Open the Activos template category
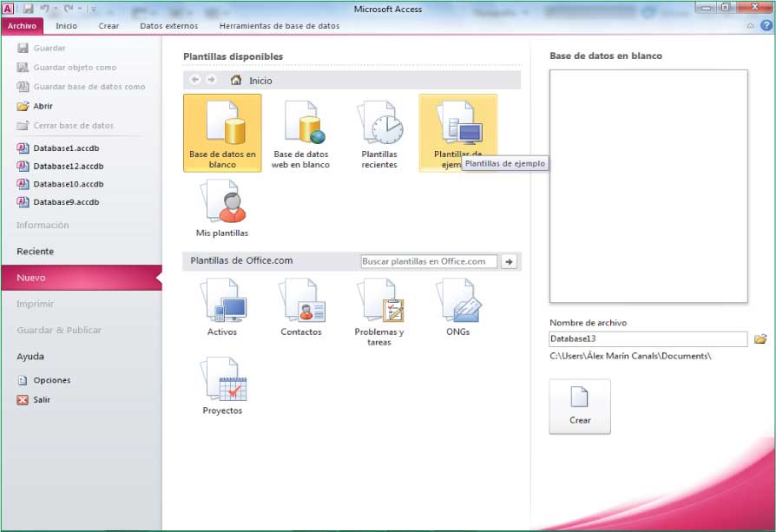Screen dimensions: 776x532 [x=222, y=307]
